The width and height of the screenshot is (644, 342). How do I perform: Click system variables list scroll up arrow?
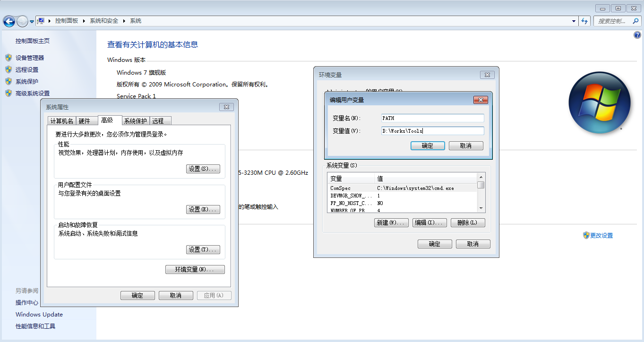click(x=481, y=178)
